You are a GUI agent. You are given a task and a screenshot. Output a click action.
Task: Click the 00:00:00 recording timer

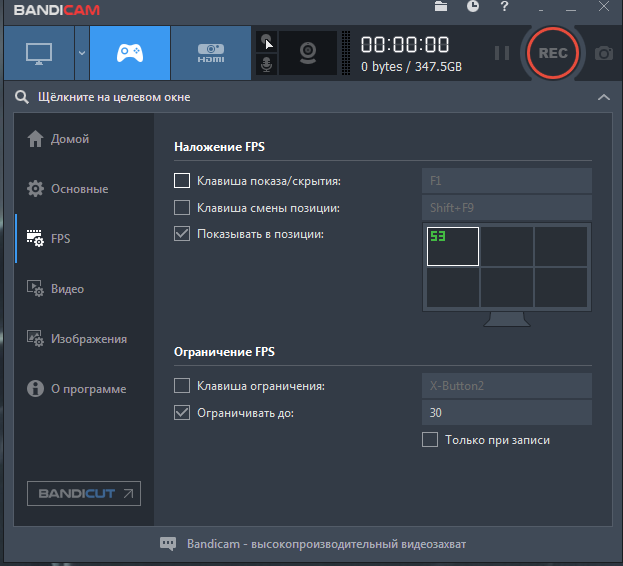pyautogui.click(x=405, y=44)
